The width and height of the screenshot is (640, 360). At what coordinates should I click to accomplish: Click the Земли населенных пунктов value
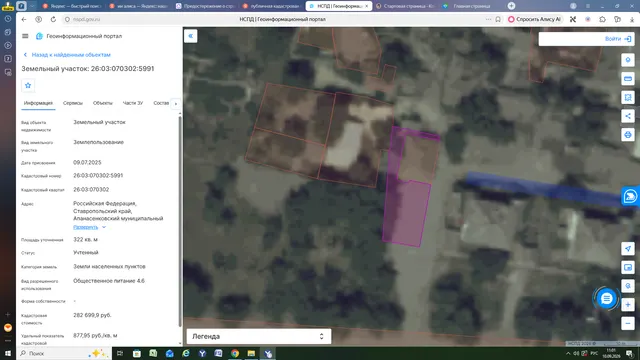tap(109, 267)
